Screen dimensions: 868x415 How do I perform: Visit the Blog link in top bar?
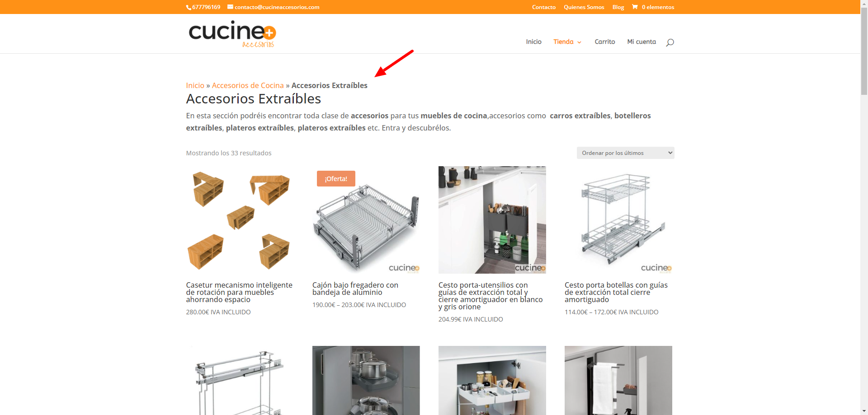(618, 7)
